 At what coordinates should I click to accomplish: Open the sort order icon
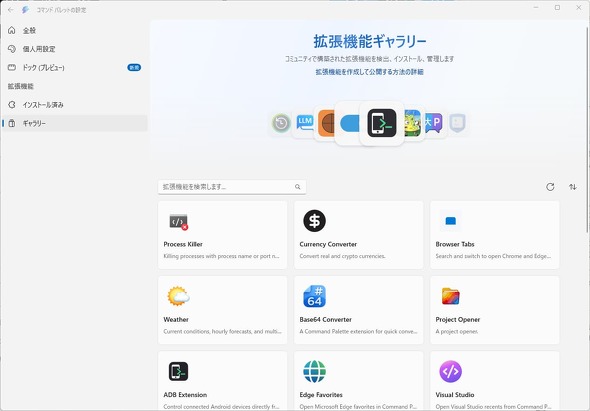[x=573, y=187]
